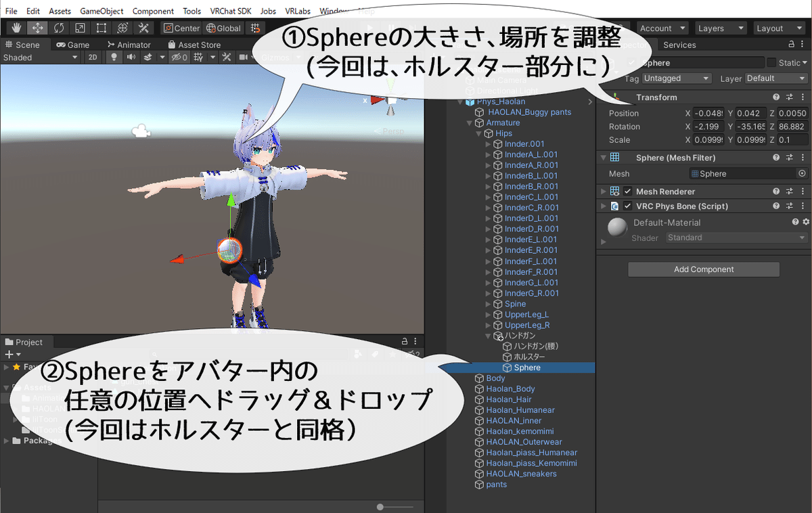Viewport: 812px width, 513px height.
Task: Open custom editor tools wrench icon
Action: tap(143, 28)
